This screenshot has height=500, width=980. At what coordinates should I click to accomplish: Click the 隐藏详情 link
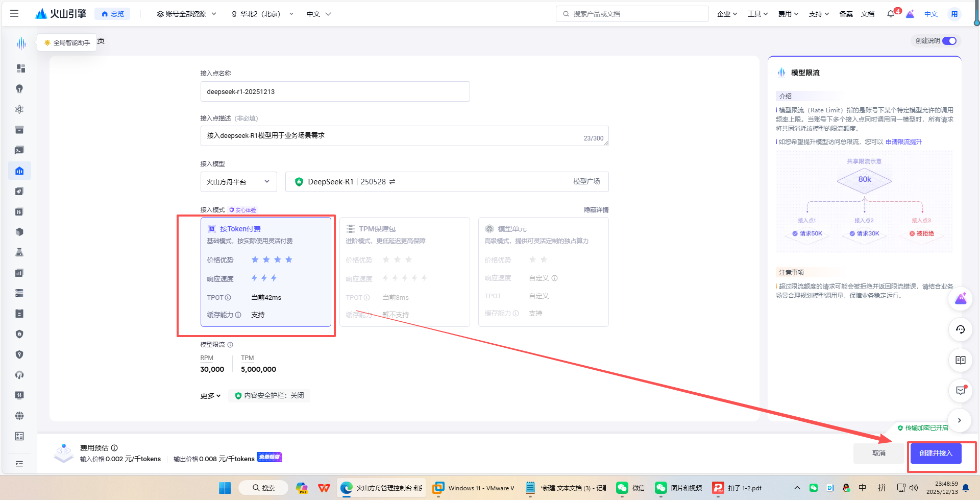click(596, 210)
